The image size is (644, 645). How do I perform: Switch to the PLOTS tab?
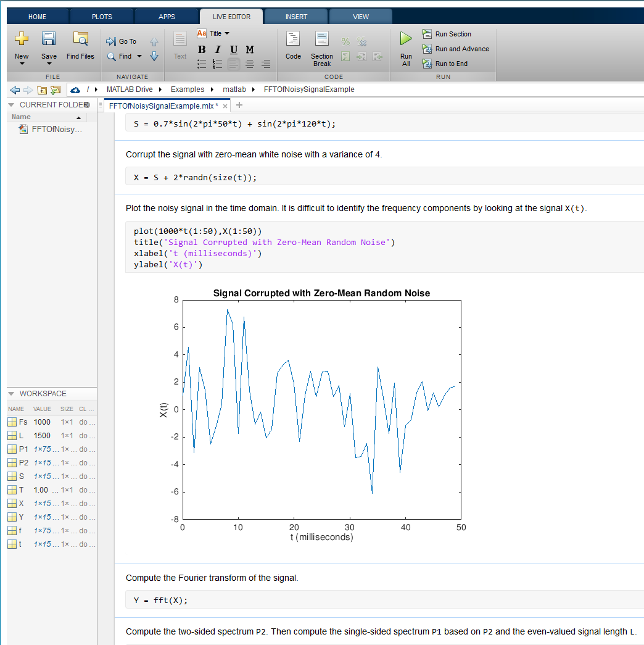click(x=102, y=17)
